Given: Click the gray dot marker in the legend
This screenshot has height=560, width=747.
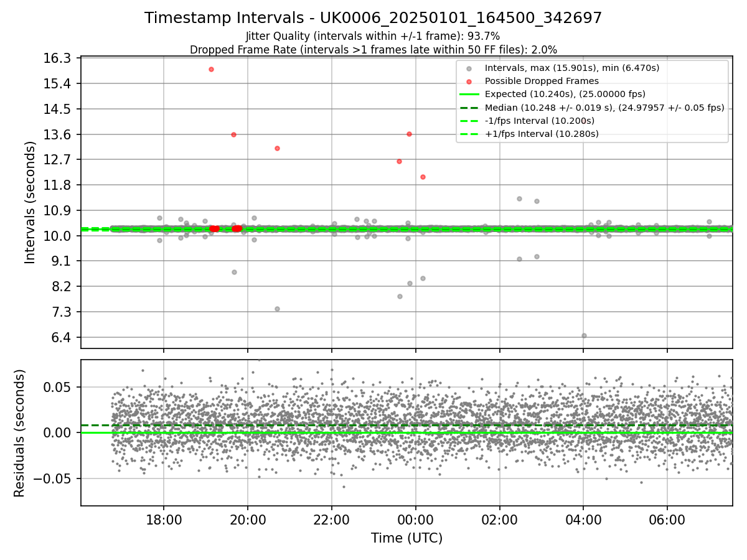Looking at the screenshot, I should [x=469, y=68].
